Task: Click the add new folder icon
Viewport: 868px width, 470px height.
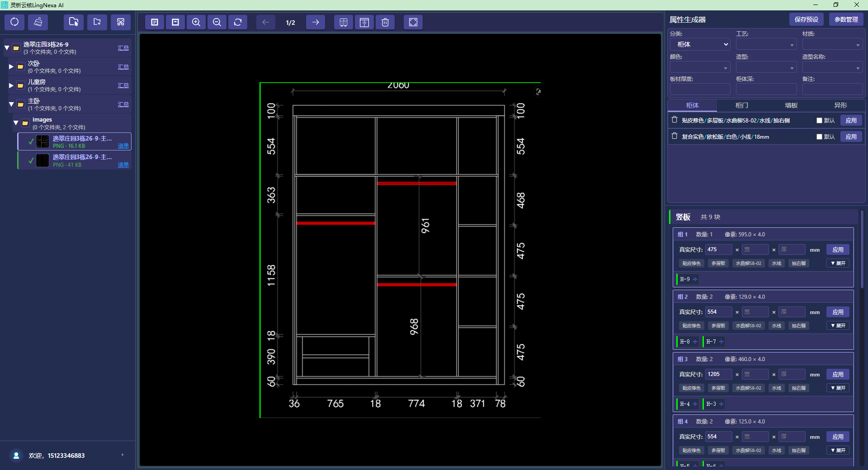Action: [x=97, y=22]
